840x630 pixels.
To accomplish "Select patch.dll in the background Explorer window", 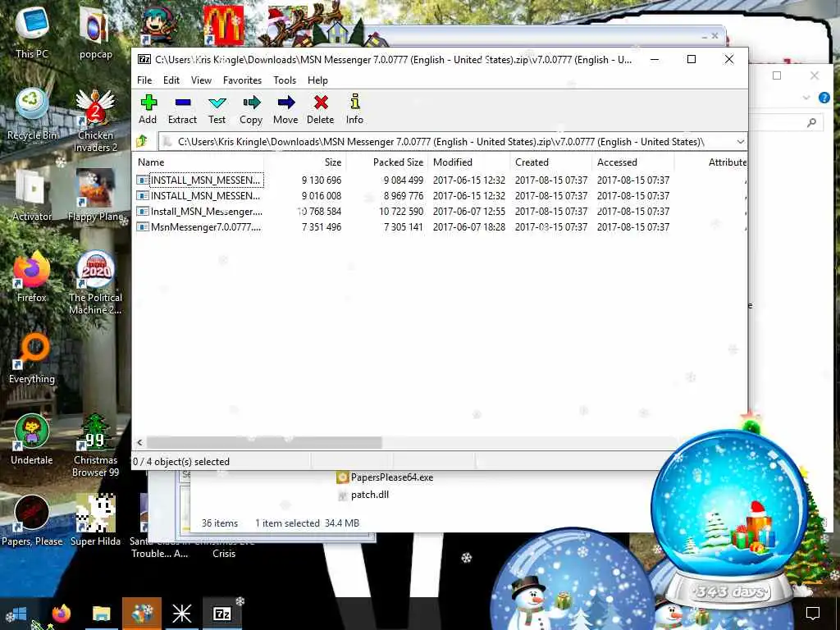I will pyautogui.click(x=363, y=495).
